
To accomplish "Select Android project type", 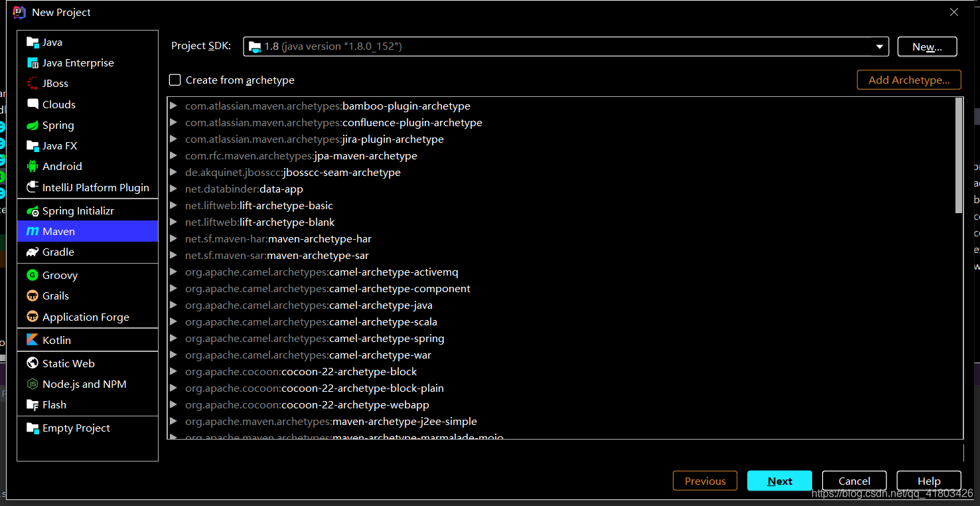I will [88, 167].
